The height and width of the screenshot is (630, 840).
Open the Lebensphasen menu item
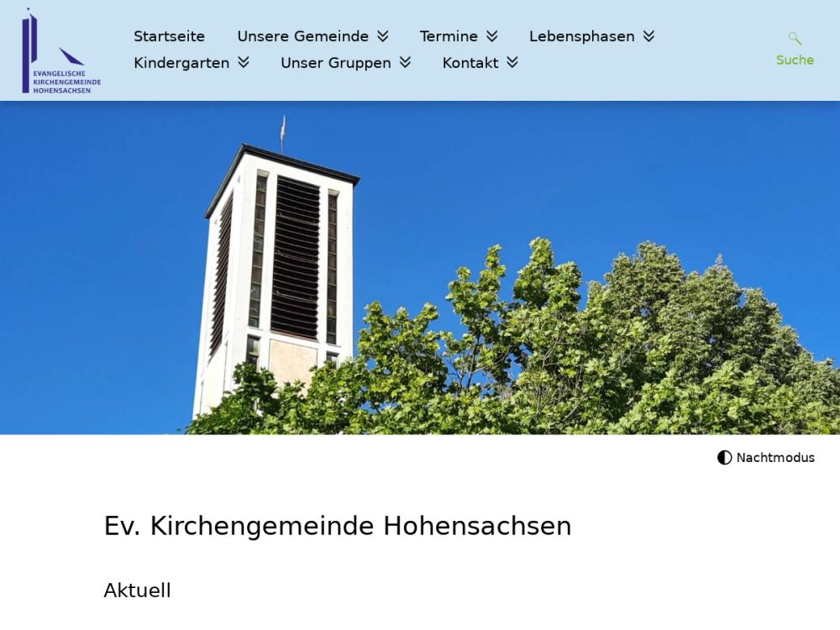582,36
